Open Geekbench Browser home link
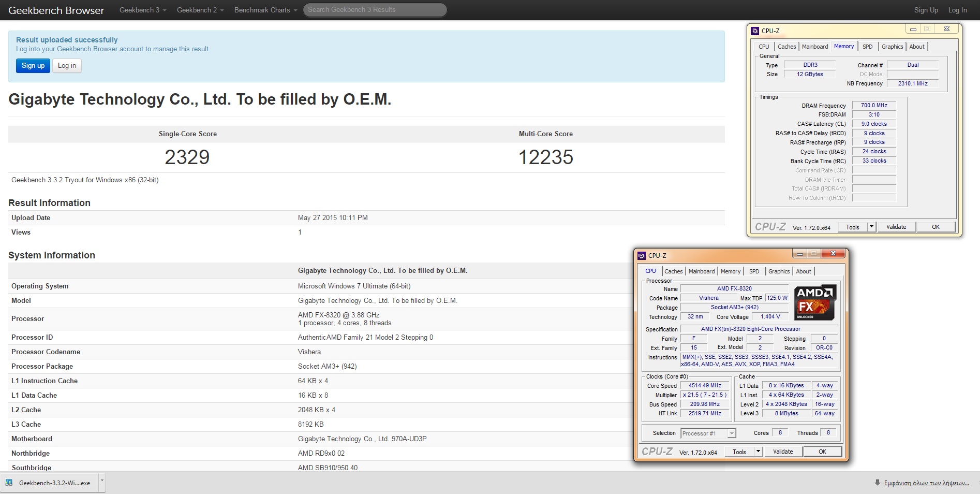This screenshot has height=494, width=980. (56, 10)
